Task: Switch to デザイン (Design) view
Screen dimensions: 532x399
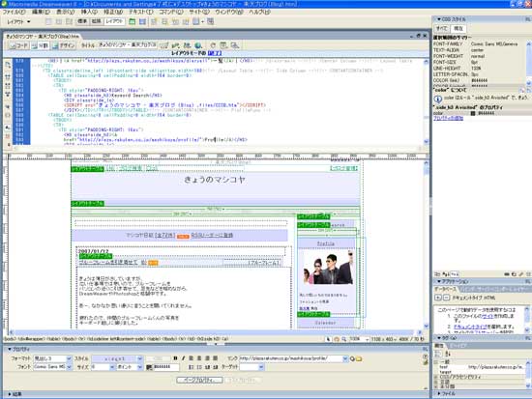Action: pos(64,45)
